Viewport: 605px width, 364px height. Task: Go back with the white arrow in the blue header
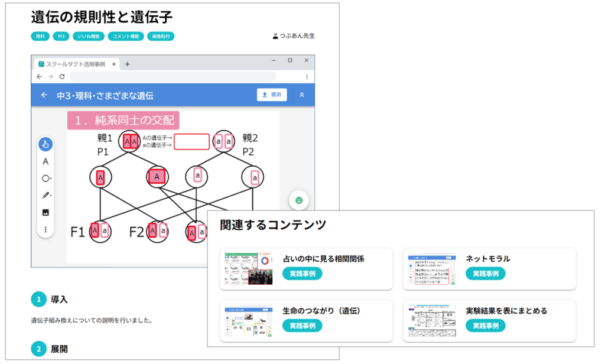44,95
